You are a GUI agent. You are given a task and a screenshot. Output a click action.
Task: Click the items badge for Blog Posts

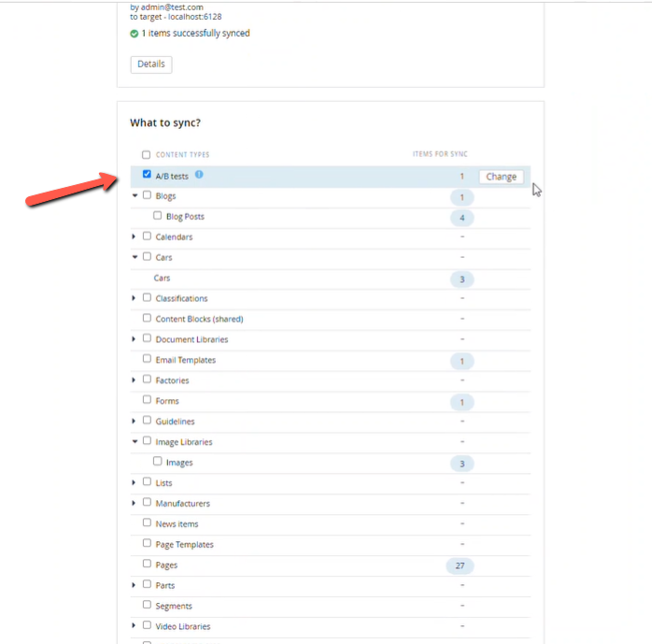[x=461, y=218]
